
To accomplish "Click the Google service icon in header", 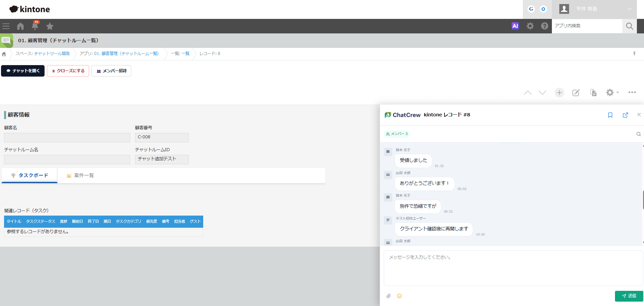I will [531, 9].
